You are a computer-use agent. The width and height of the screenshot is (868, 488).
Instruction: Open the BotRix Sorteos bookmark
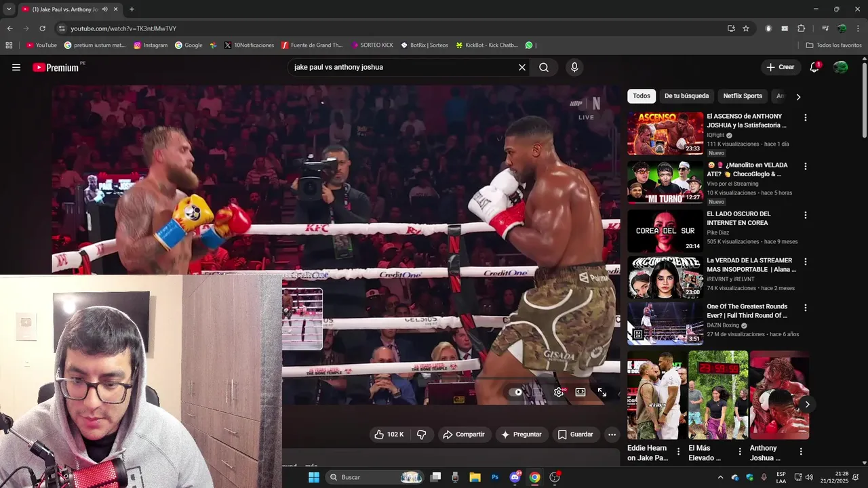pyautogui.click(x=425, y=45)
